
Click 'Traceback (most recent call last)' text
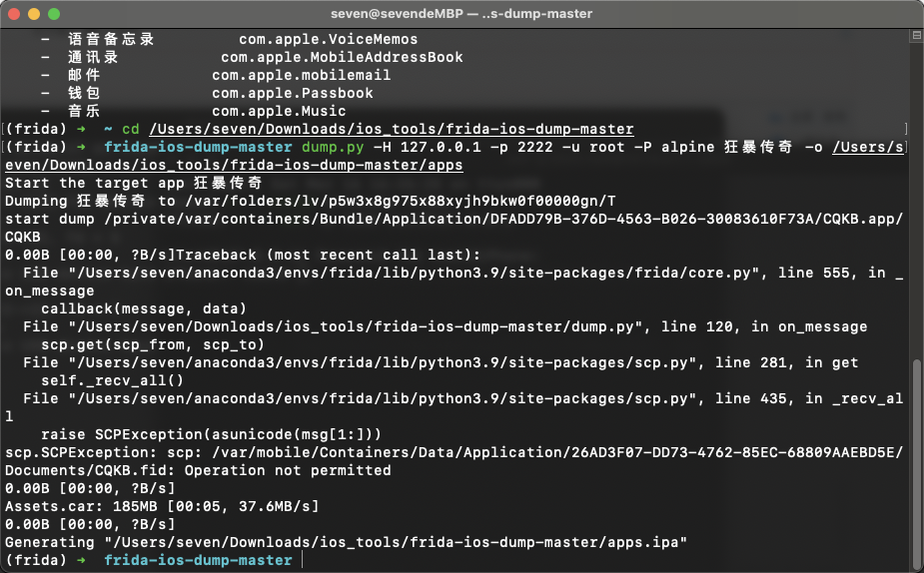pos(329,255)
